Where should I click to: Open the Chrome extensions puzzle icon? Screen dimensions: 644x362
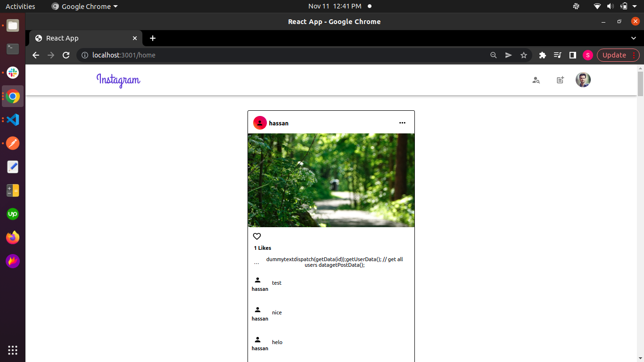[x=543, y=55]
